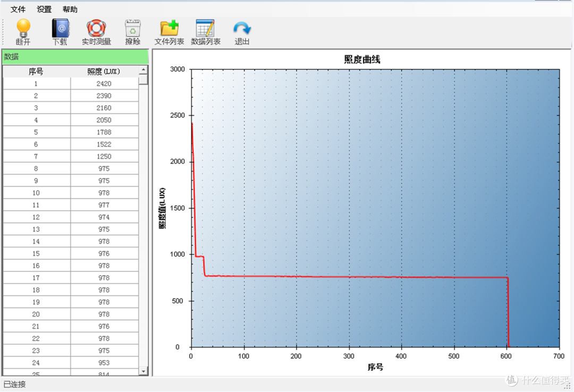Screen dimensions: 574x392
Task: Open the 数据列表 data list icon
Action: click(205, 32)
